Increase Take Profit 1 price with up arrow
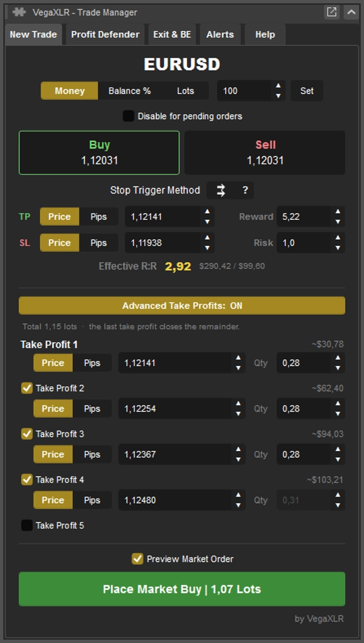This screenshot has width=364, height=643. (x=238, y=358)
